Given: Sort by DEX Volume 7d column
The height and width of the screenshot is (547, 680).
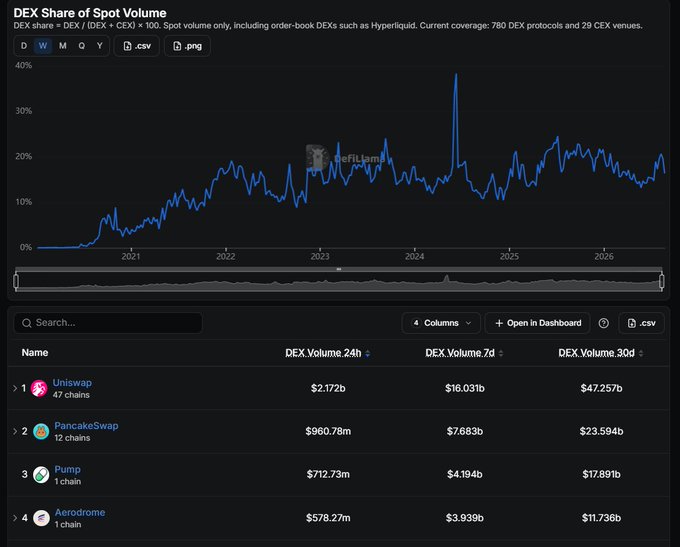Looking at the screenshot, I should [x=464, y=353].
